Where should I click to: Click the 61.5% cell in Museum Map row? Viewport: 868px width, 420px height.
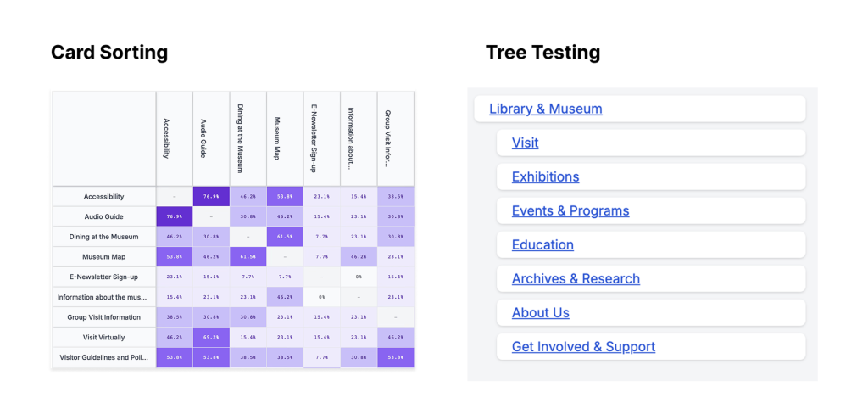tap(248, 256)
